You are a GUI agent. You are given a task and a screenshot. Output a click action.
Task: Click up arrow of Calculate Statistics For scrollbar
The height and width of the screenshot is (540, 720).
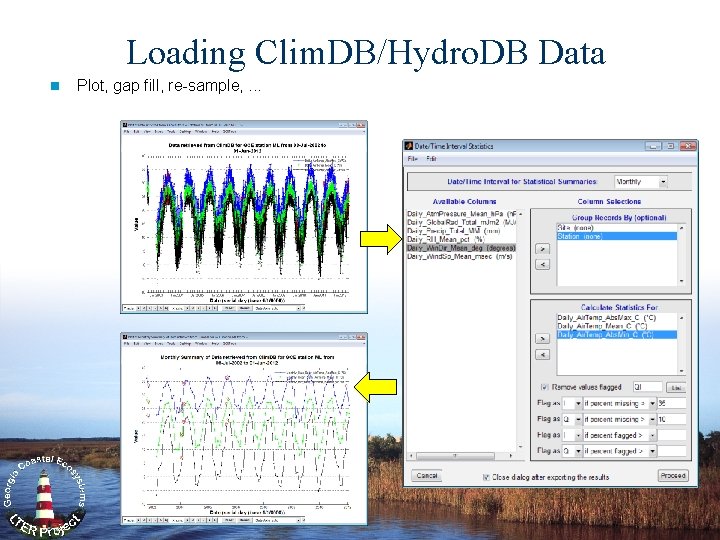[x=681, y=318]
